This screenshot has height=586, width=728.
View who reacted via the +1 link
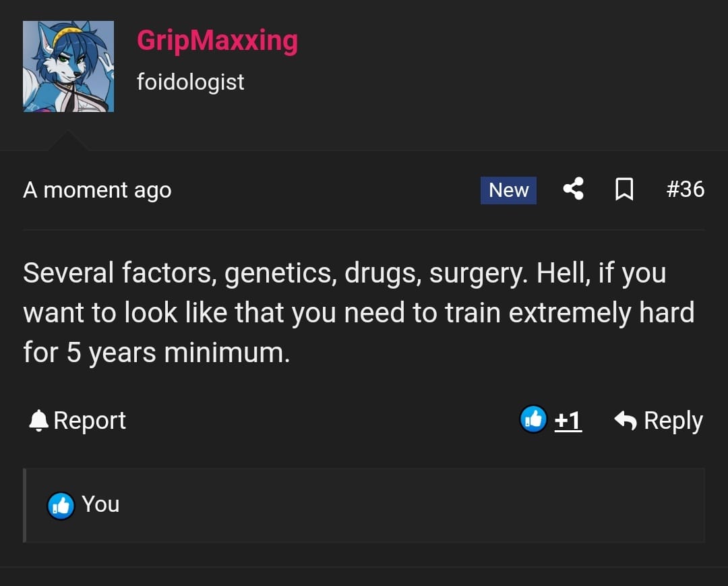(x=568, y=421)
